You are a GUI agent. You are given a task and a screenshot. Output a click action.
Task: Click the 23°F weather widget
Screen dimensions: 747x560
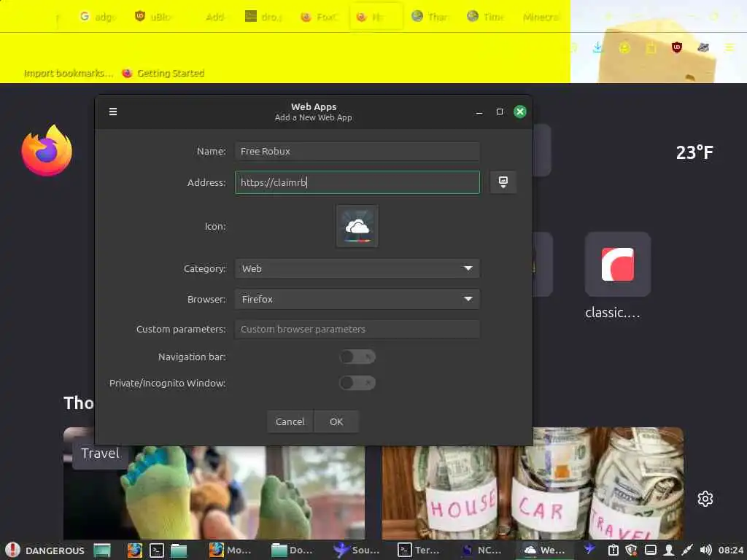694,152
